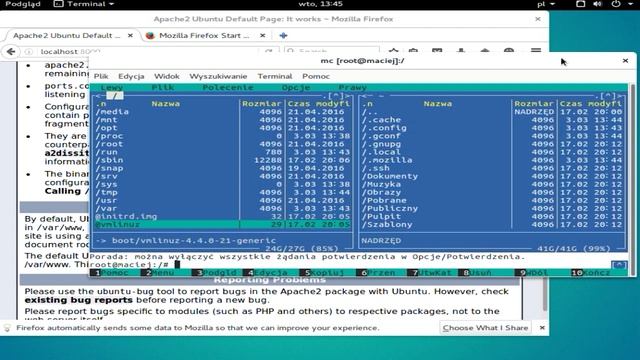Open site info icon beside localhost
The width and height of the screenshot is (640, 360).
point(29,51)
